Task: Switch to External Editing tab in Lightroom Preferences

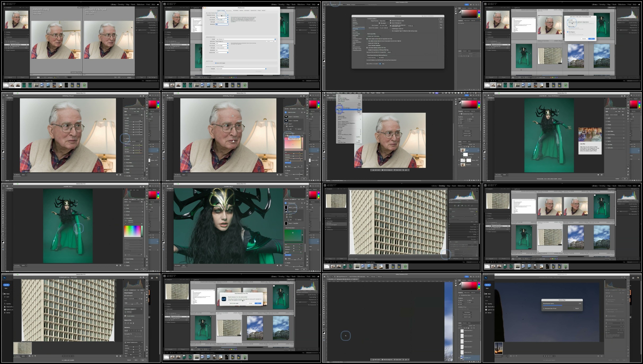Action: tap(229, 11)
